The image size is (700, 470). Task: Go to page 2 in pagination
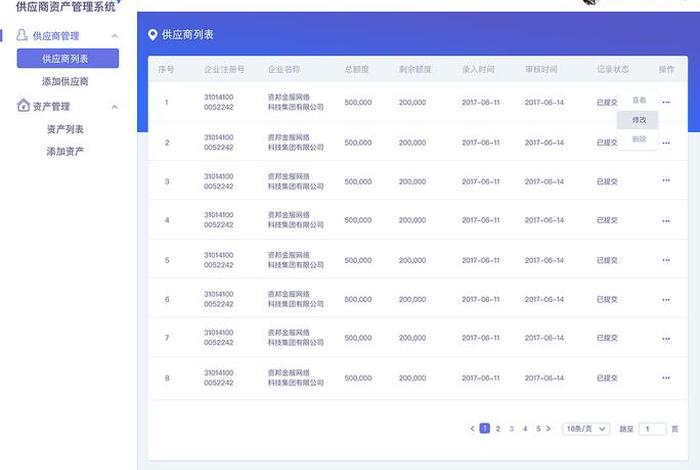click(x=498, y=428)
